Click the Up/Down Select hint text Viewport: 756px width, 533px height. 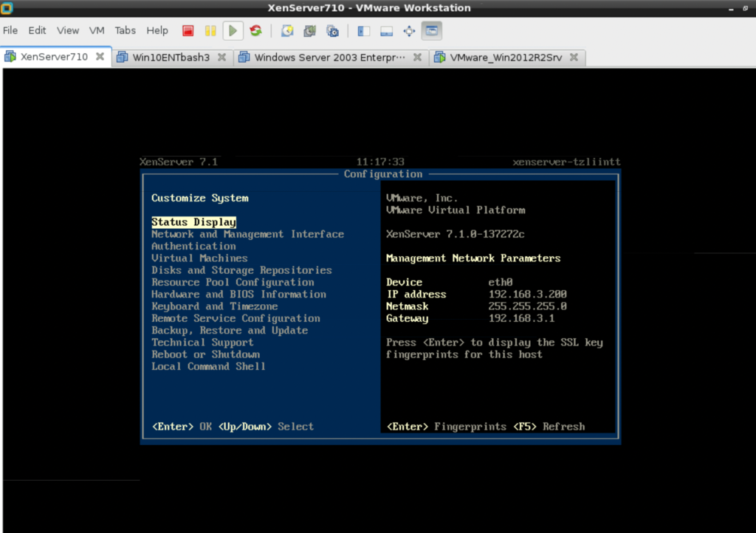pos(266,427)
